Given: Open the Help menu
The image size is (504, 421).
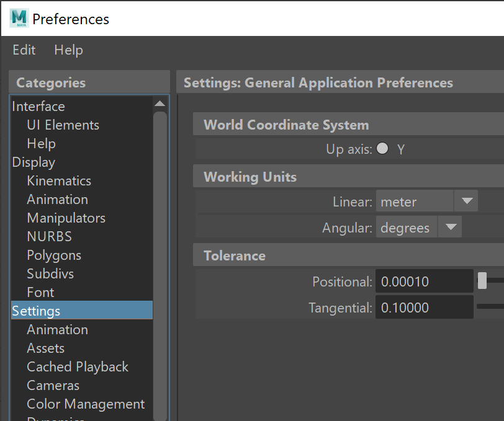Looking at the screenshot, I should click(68, 50).
